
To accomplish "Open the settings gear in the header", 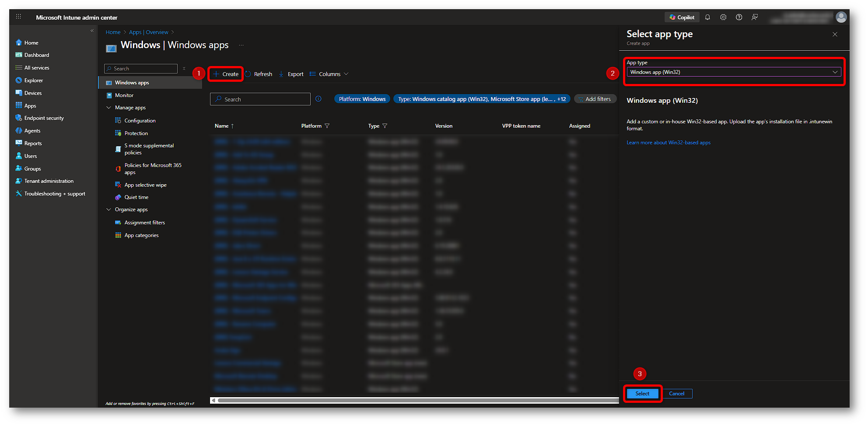I will (723, 17).
